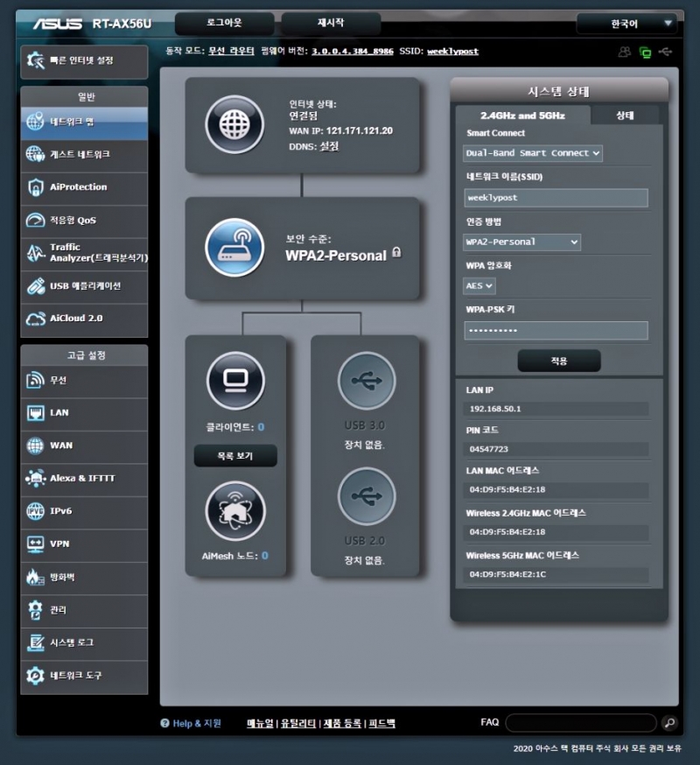This screenshot has height=765, width=700.
Task: Select the WAN IP 121.171.121.20 text
Action: coord(359,130)
